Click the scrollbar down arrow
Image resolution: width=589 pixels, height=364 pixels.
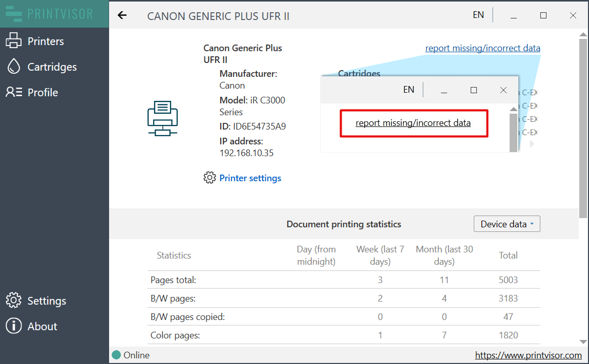[x=582, y=341]
